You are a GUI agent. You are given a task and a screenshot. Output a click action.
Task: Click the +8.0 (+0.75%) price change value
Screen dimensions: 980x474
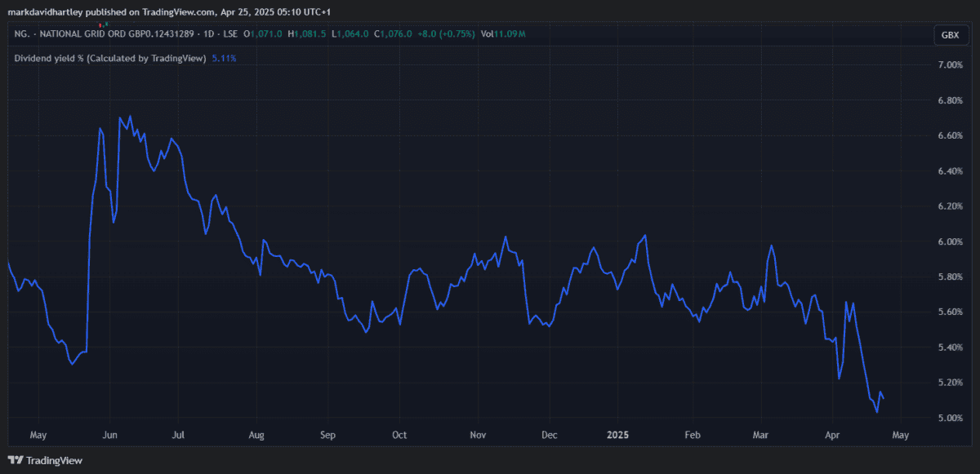click(x=444, y=34)
